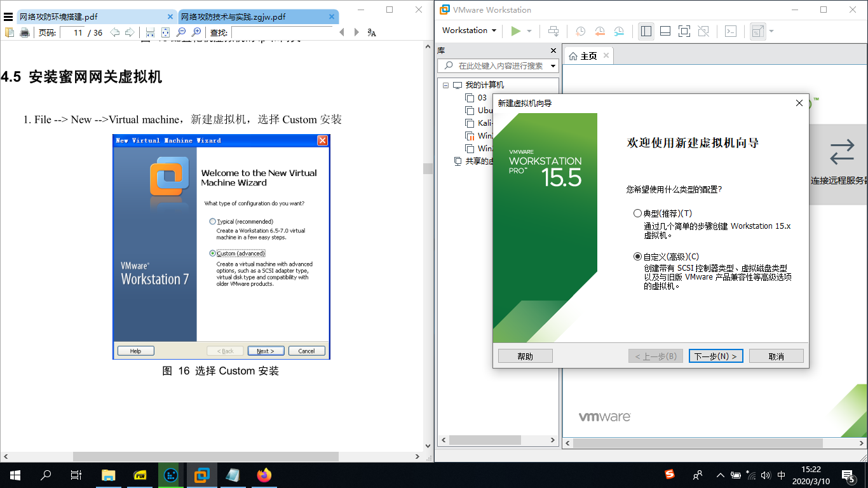Close the VMware library panel
The height and width of the screenshot is (488, 868).
pyautogui.click(x=553, y=50)
